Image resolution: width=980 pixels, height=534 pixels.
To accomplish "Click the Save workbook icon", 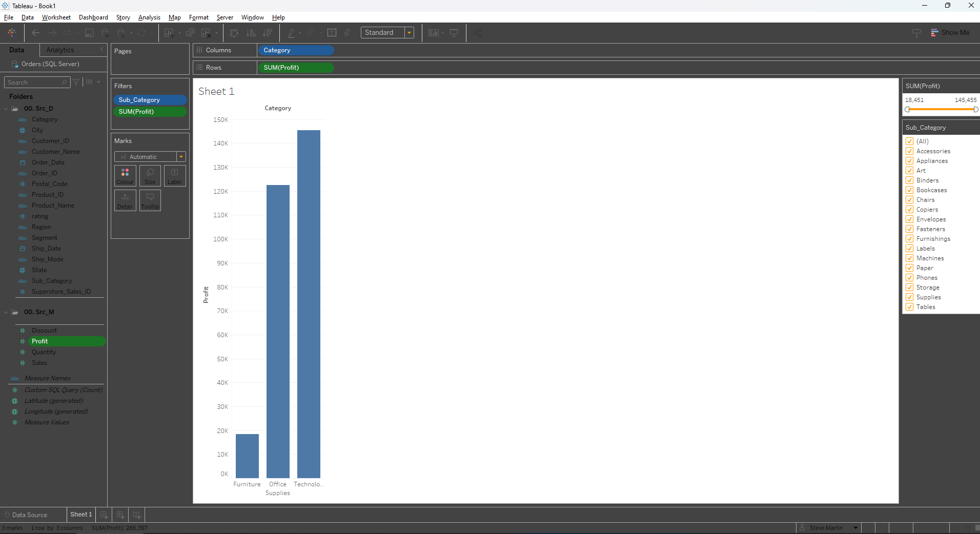I will tap(89, 32).
